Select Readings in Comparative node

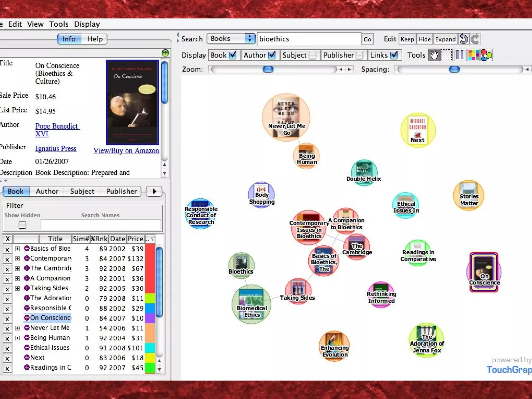click(418, 253)
